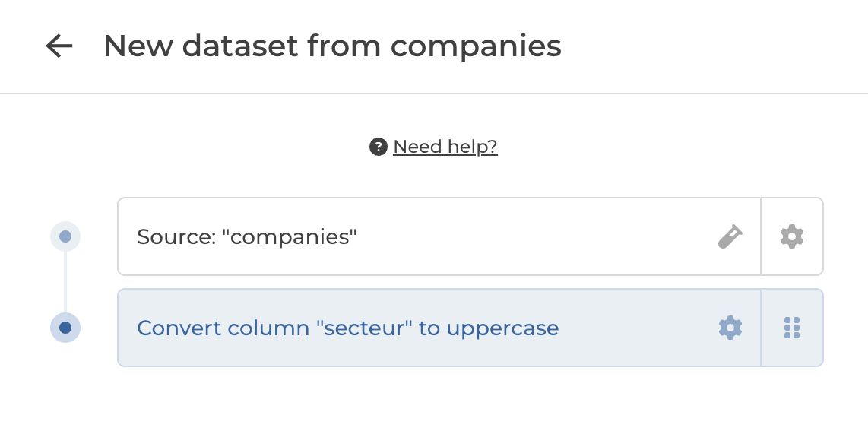Click the line connecting the two steps
The height and width of the screenshot is (447, 868).
coord(65,281)
